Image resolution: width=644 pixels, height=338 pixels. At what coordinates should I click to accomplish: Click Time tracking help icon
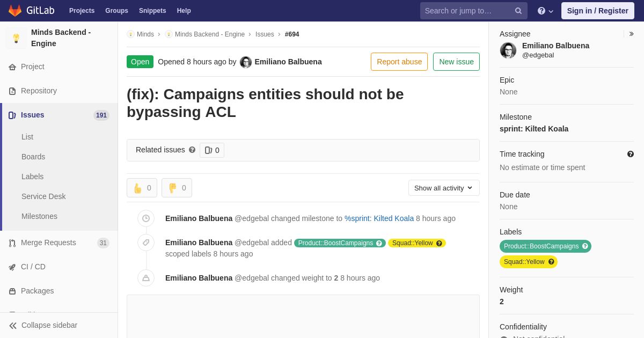[x=630, y=154]
